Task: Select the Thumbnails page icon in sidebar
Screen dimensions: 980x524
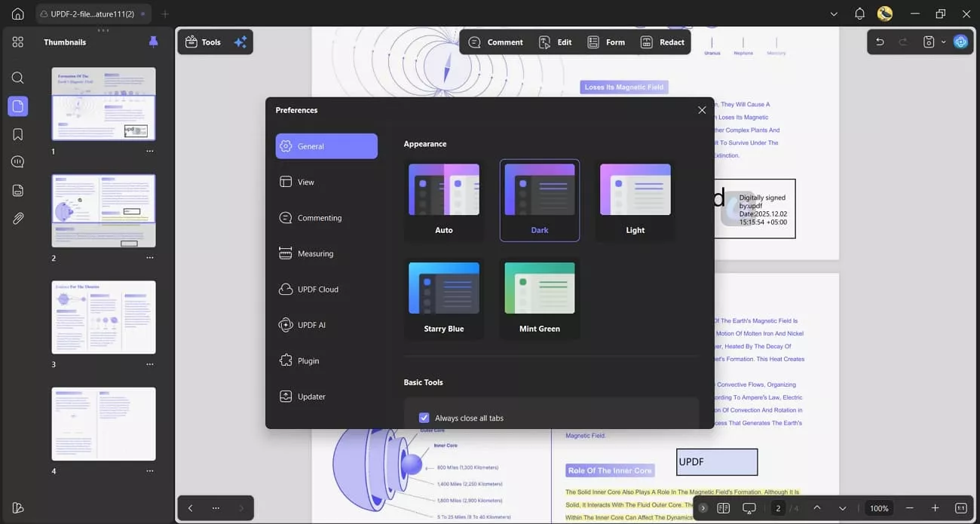Action: [18, 106]
